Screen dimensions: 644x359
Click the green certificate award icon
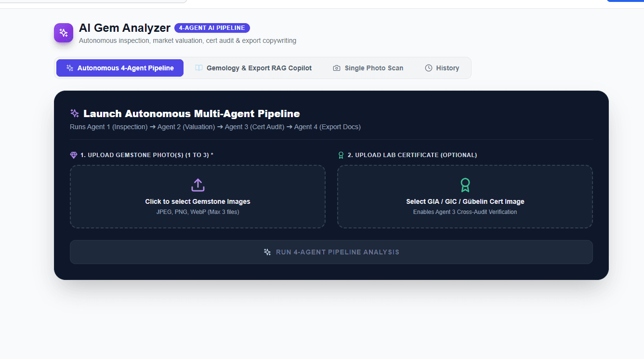click(x=465, y=185)
